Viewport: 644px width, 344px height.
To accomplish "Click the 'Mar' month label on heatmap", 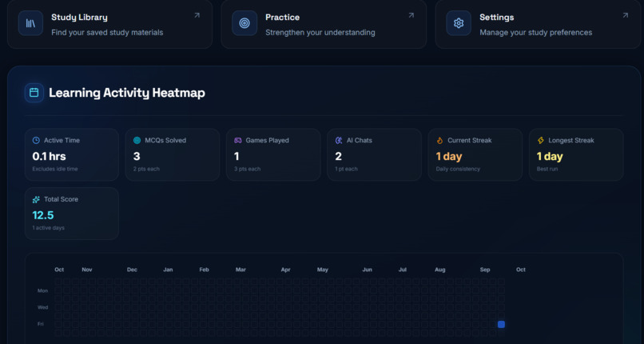I will coord(241,270).
